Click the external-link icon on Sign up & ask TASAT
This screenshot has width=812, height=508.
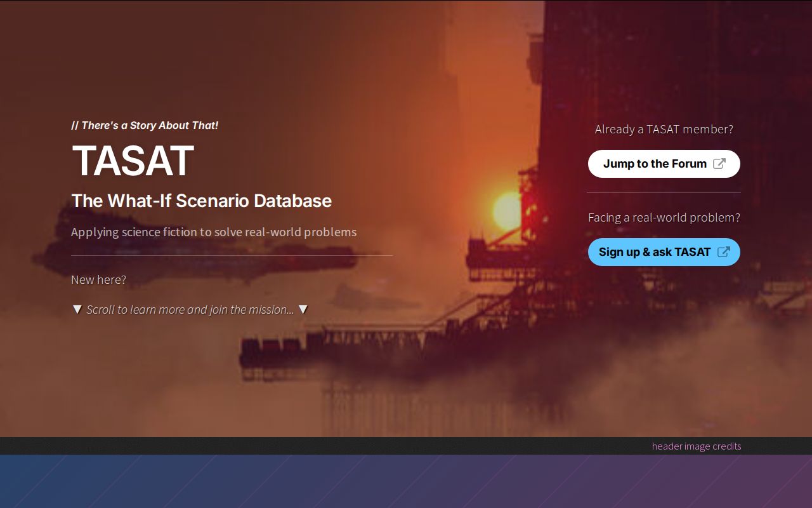point(723,252)
